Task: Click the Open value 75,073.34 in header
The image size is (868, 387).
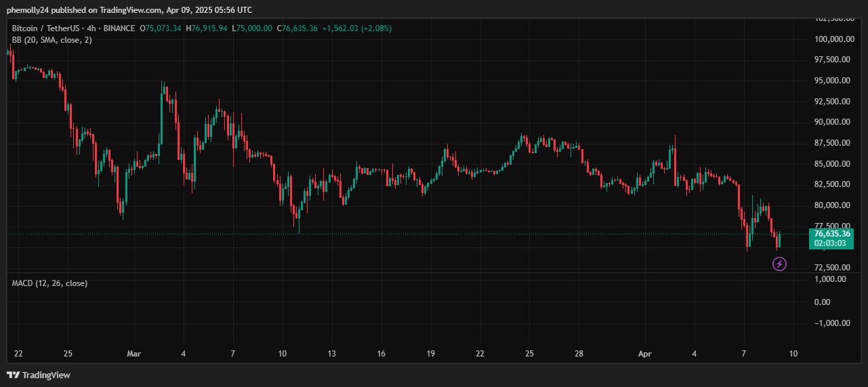Action: pyautogui.click(x=160, y=28)
